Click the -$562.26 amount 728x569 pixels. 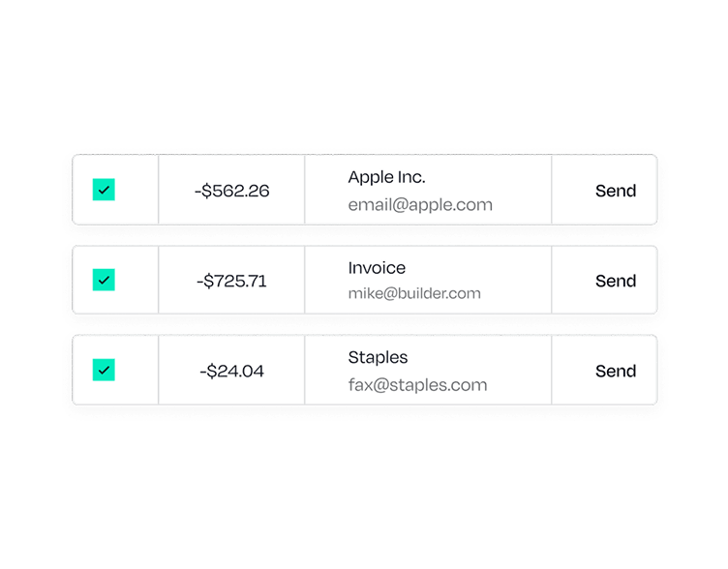[x=231, y=191]
